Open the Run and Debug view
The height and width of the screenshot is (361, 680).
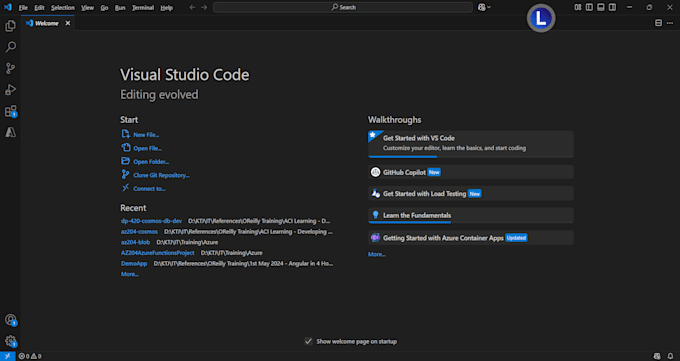click(10, 89)
